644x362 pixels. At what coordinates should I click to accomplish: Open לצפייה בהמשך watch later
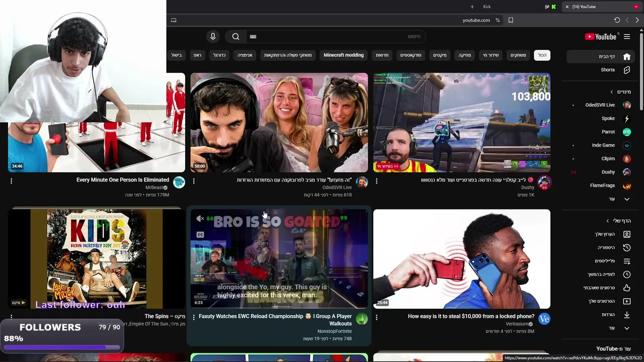click(600, 275)
